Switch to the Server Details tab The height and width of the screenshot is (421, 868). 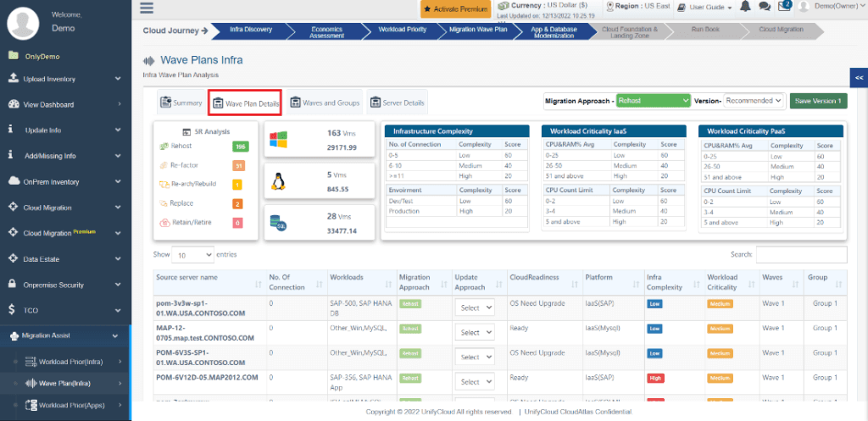398,102
